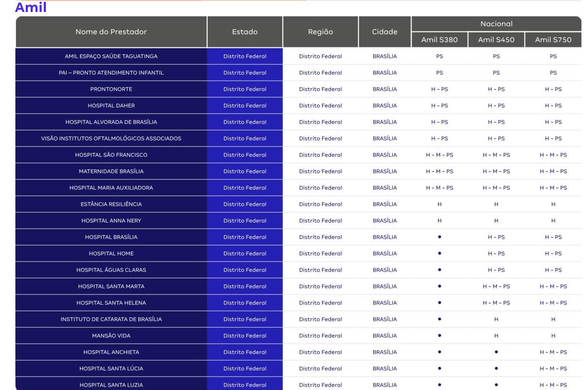
Task: Click the S450 dot for Hospital Anchieta
Action: click(x=496, y=352)
